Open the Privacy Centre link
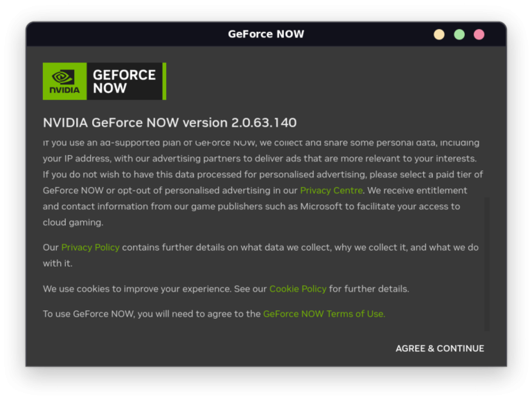The image size is (532, 399). (331, 190)
